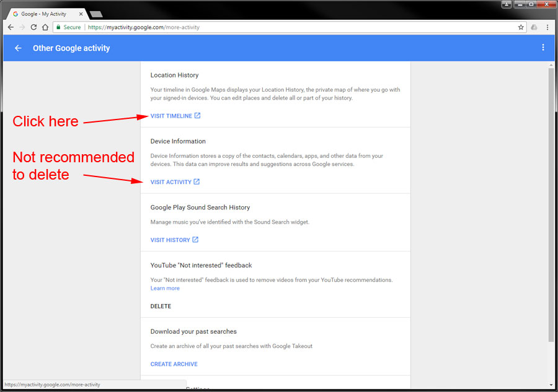Click the YouTube "Not interested" feedback heading
The image size is (558, 392).
tap(201, 265)
